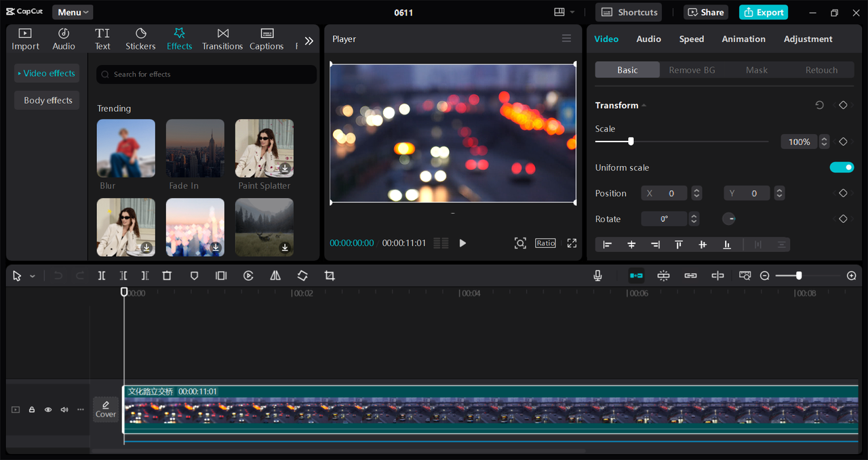Switch to the Remove BG sub-tab
The height and width of the screenshot is (460, 868).
pos(692,70)
